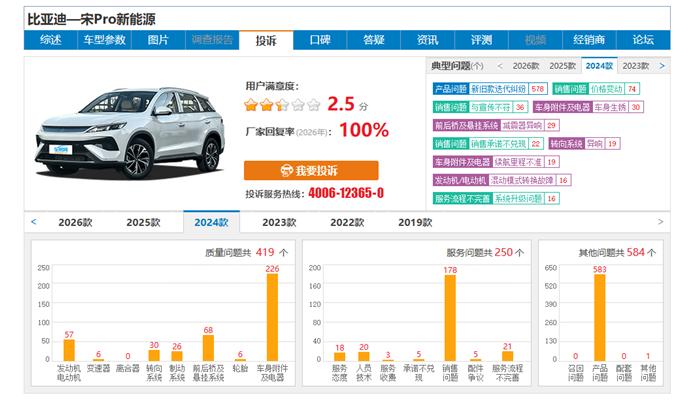Click next arrow in 典型问题 year tabs
This screenshot has width=700, height=400.
pyautogui.click(x=661, y=65)
